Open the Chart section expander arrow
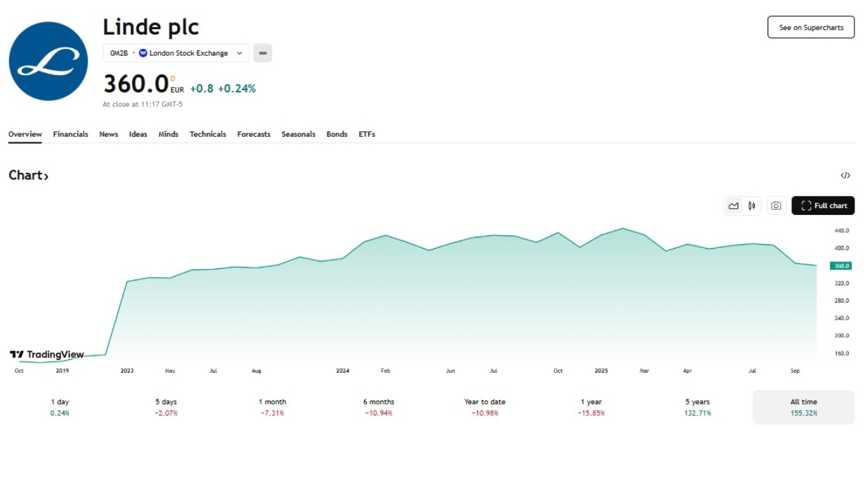The width and height of the screenshot is (868, 488). 46,175
